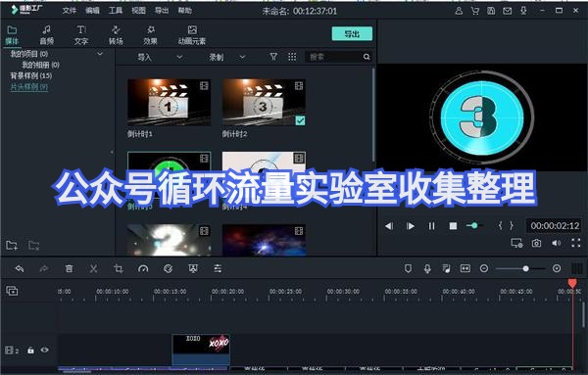Open the 帮助 menu
The height and width of the screenshot is (375, 588).
click(x=184, y=11)
